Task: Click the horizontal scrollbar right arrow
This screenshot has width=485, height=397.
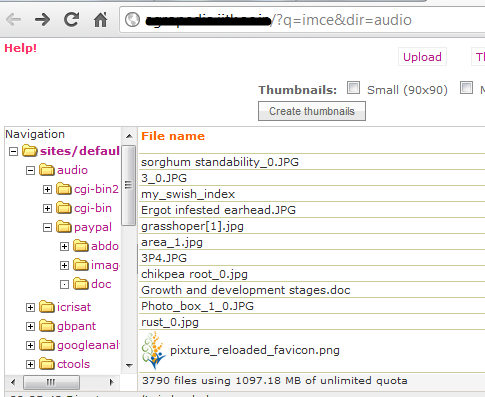Action: pyautogui.click(x=111, y=382)
